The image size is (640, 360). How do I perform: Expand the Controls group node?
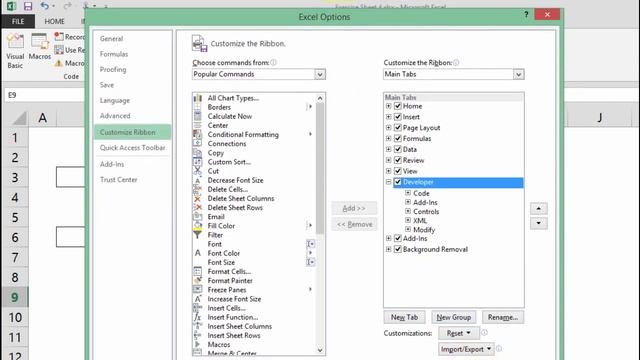click(408, 211)
